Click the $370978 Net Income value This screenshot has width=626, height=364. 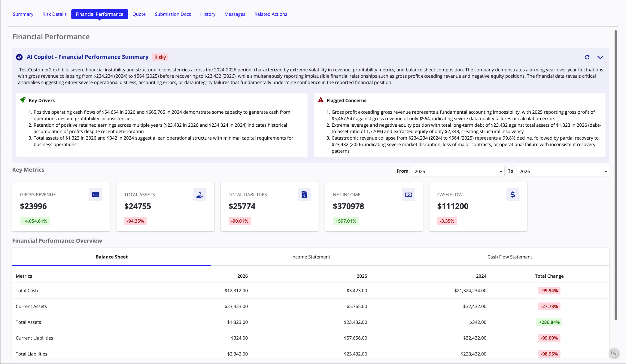[349, 206]
